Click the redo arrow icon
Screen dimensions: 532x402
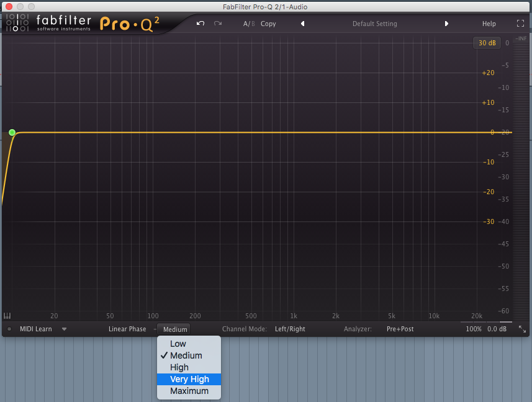coord(218,24)
